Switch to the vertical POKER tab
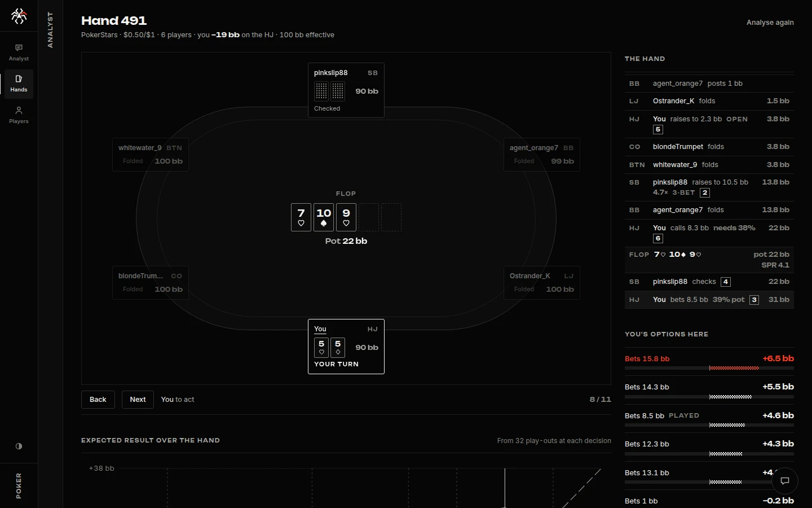Viewport: 812px width, 508px height. 19,485
